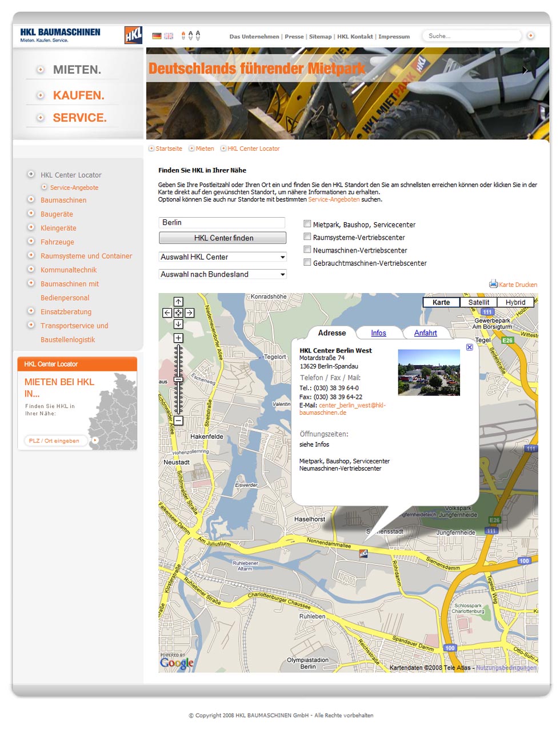Expand Auswahl nach Bundesland dropdown
This screenshot has height=729, width=560.
(x=222, y=274)
